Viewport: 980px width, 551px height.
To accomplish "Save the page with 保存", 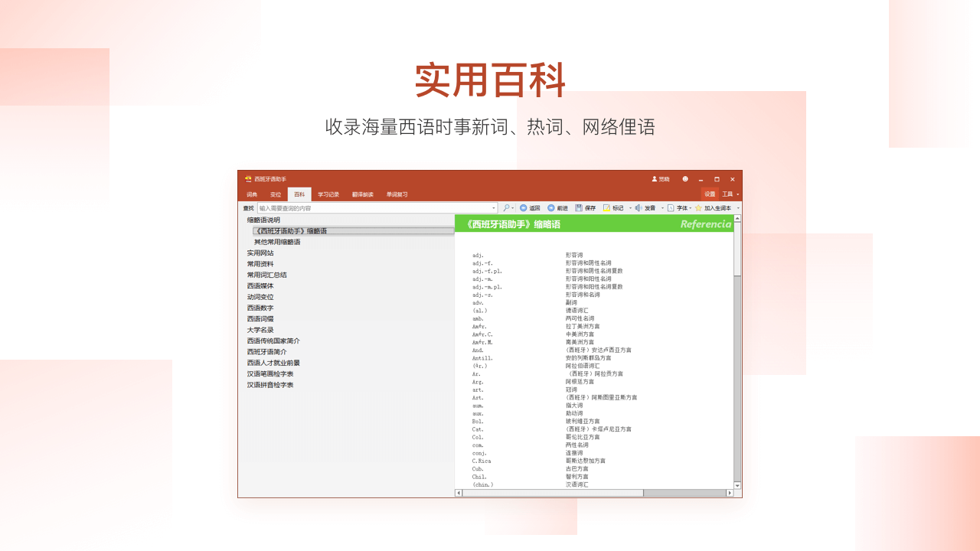I will click(586, 207).
